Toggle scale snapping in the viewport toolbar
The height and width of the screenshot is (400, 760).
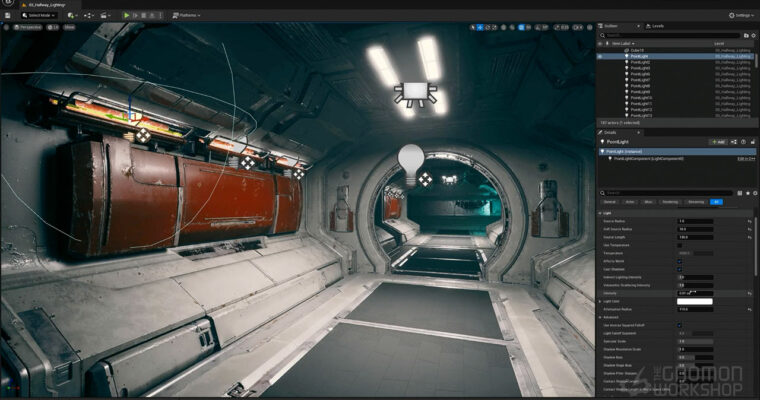(x=557, y=28)
